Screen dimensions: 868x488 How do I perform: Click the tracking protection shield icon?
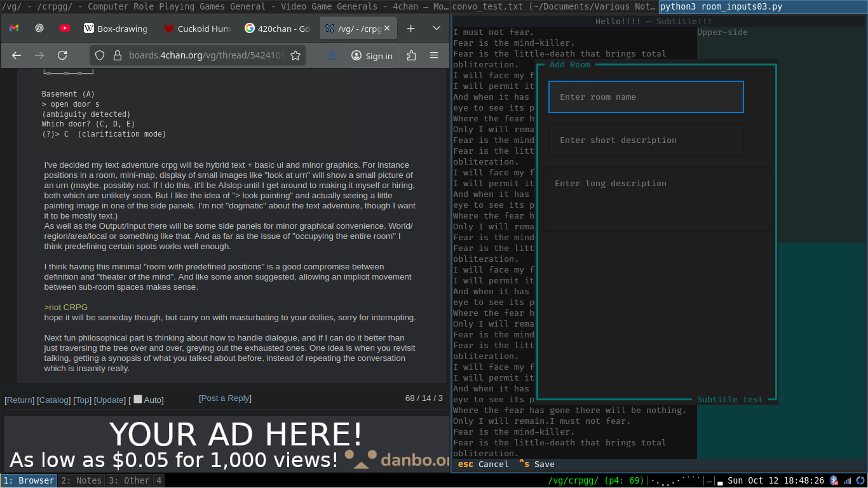pyautogui.click(x=100, y=55)
